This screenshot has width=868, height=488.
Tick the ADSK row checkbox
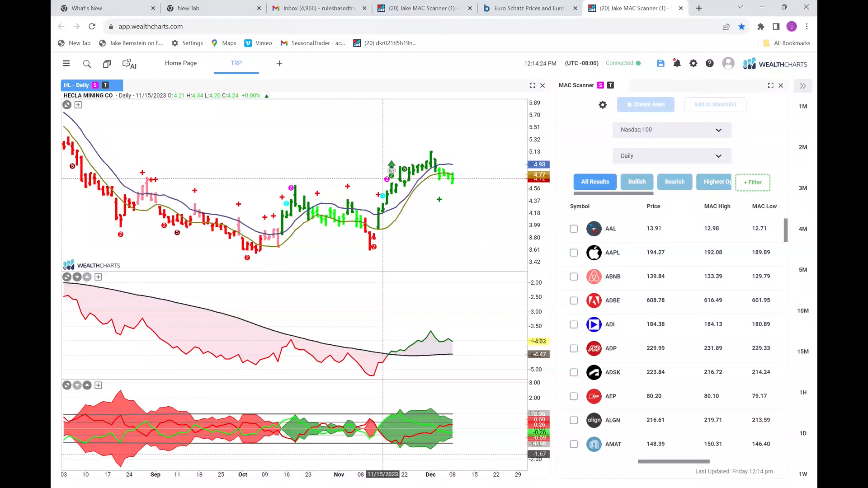tap(574, 372)
